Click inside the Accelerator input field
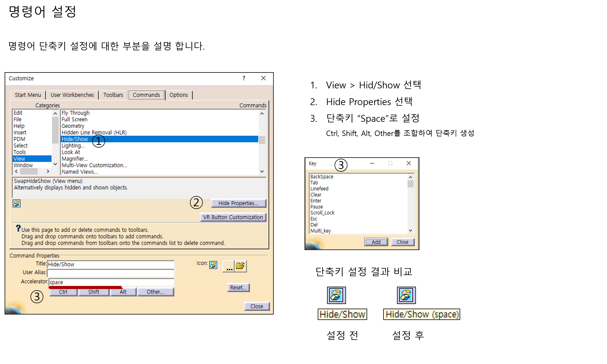 click(x=110, y=282)
